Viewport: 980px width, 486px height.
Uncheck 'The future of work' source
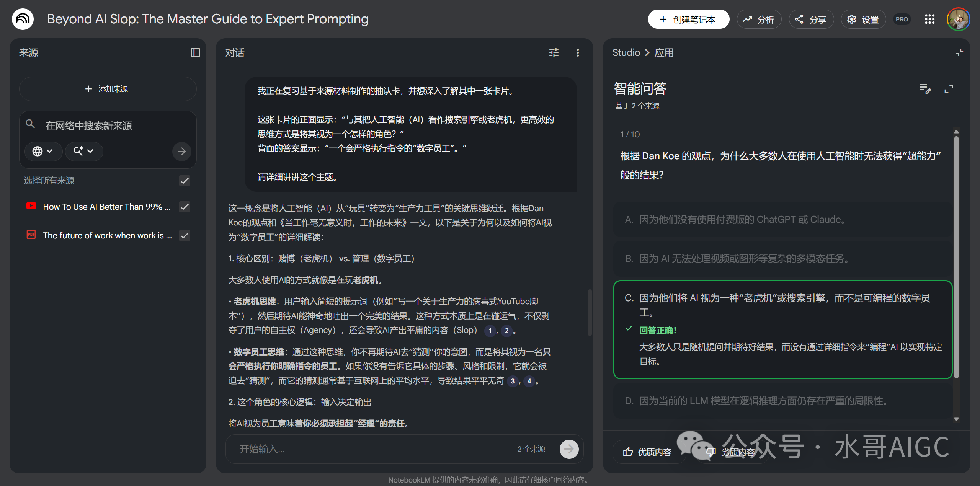(x=185, y=235)
